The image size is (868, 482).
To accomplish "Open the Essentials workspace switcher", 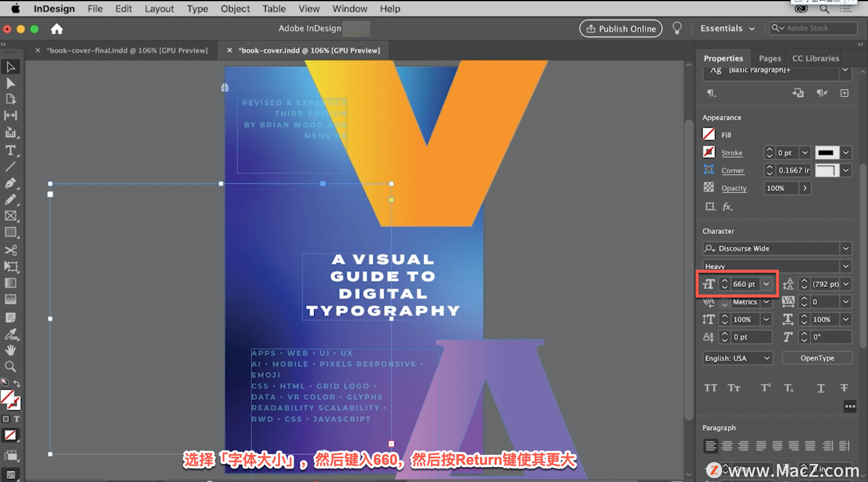I will (x=727, y=28).
